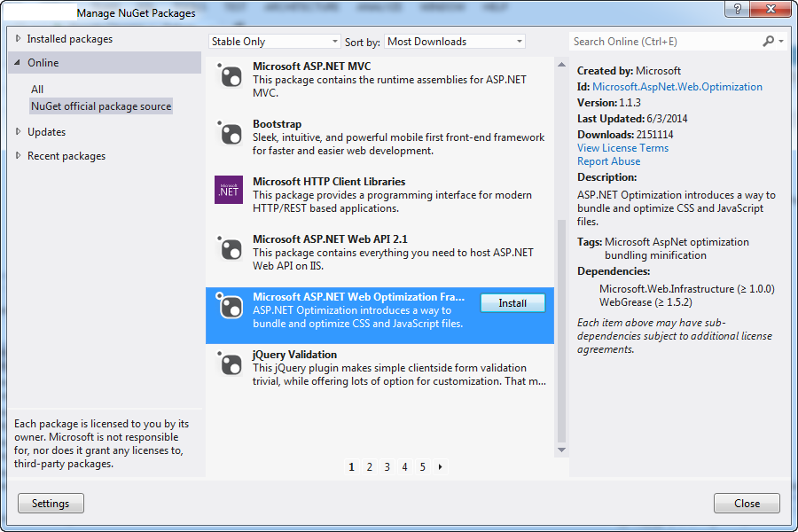The image size is (798, 532).
Task: Select Microsoft HTTP Client Libraries title
Action: (329, 181)
